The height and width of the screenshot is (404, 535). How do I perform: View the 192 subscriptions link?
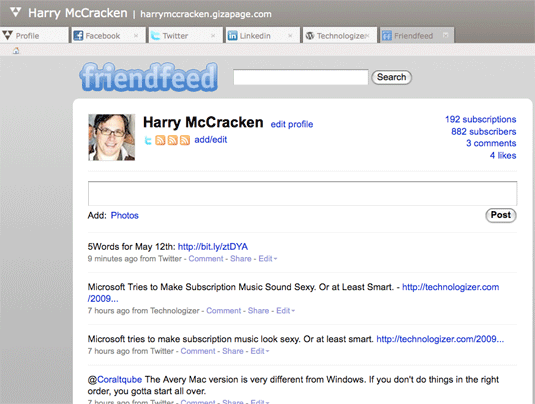[480, 119]
